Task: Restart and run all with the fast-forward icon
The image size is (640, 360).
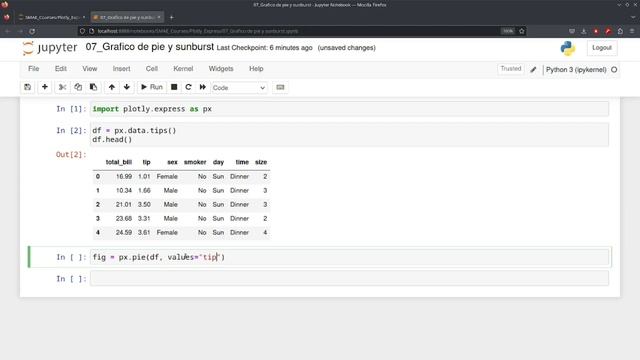Action: pyautogui.click(x=202, y=87)
